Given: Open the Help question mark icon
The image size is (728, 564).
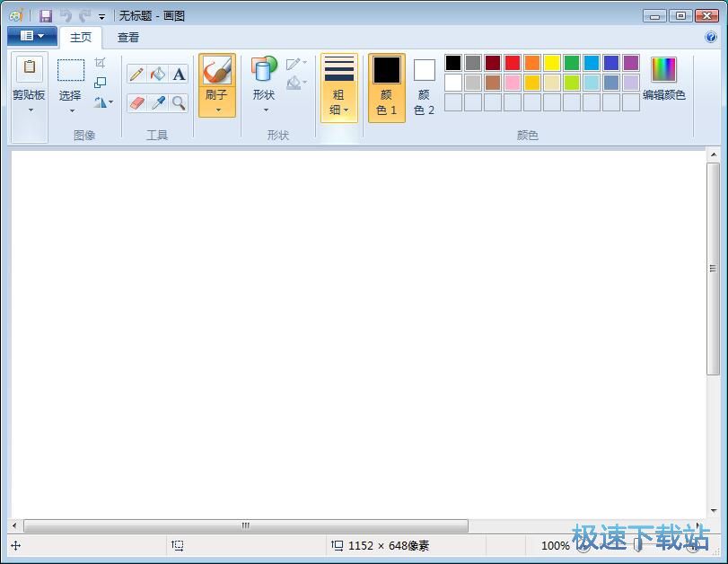Looking at the screenshot, I should (710, 37).
